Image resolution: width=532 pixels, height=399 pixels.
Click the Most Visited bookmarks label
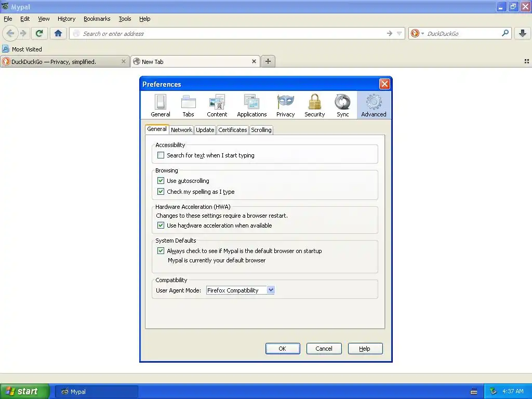[x=27, y=49]
